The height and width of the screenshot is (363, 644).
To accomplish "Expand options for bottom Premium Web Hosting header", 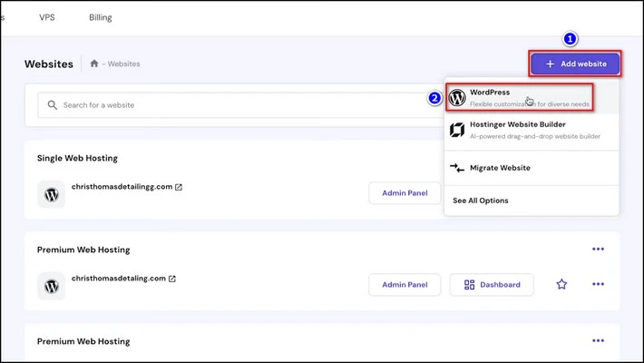I will (598, 341).
